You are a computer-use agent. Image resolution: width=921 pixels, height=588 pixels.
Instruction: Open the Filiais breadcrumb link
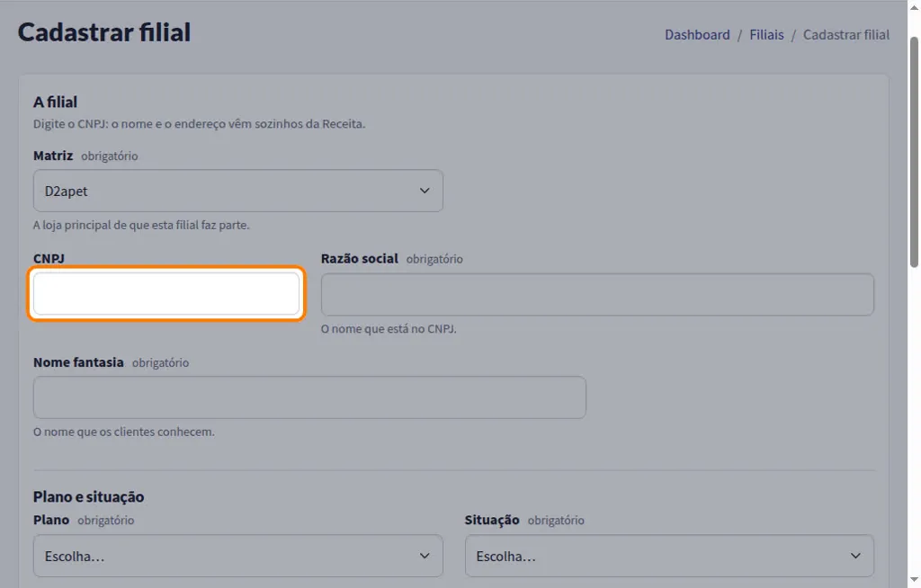tap(766, 35)
